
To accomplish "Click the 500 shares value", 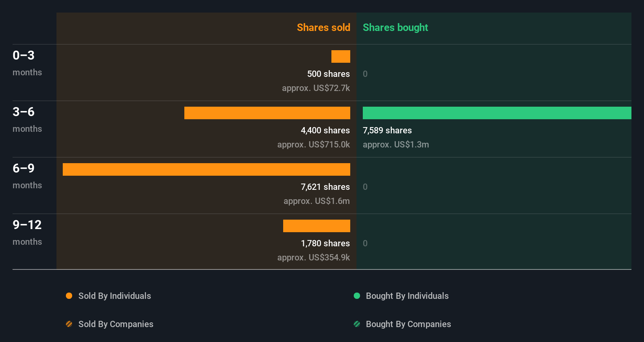I will coord(328,74).
